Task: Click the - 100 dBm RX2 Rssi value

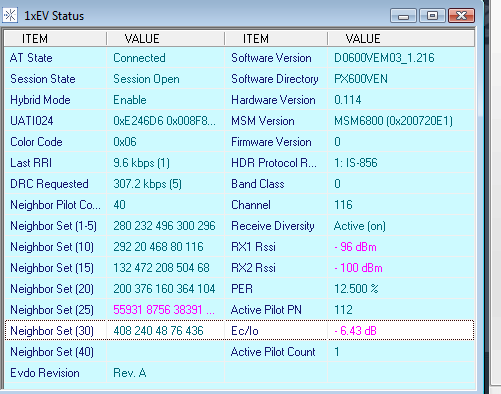Action: tap(358, 268)
